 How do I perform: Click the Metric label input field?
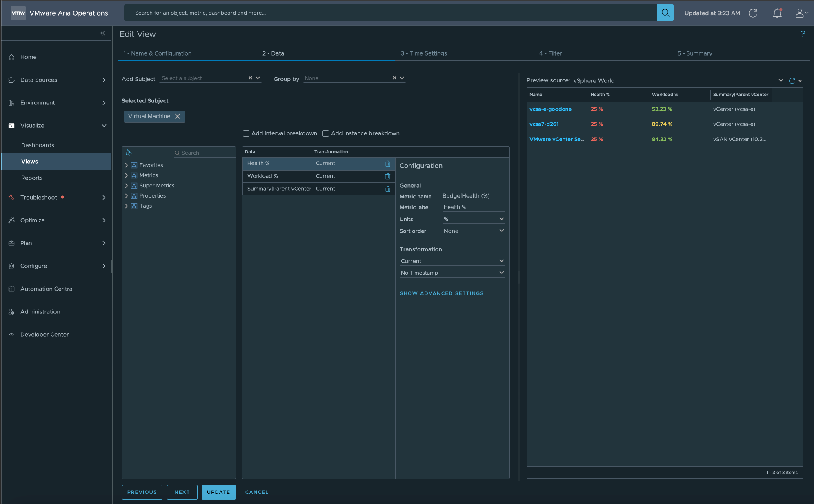(x=474, y=207)
